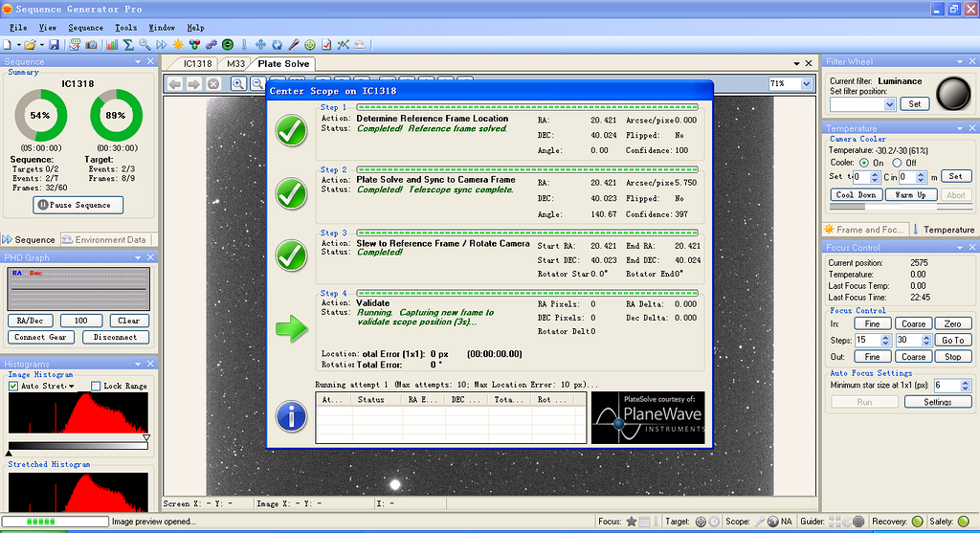Click the magnifying glass toolbar icon

click(145, 45)
